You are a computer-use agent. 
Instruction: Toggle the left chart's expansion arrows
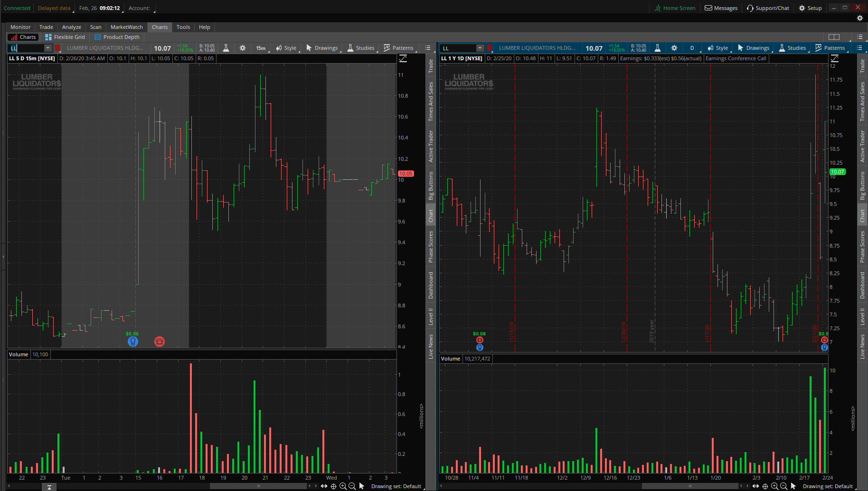pos(324,486)
